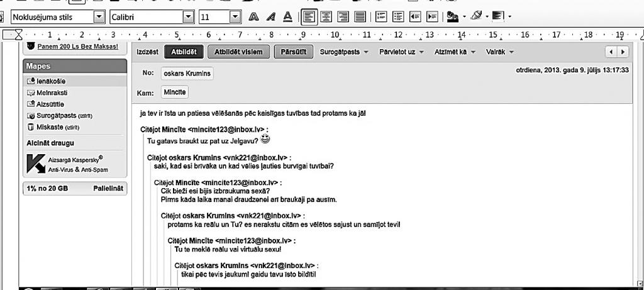Viewport: 644px width, 290px height.
Task: Click the 1% no 20 GB storage indicator
Action: point(48,189)
